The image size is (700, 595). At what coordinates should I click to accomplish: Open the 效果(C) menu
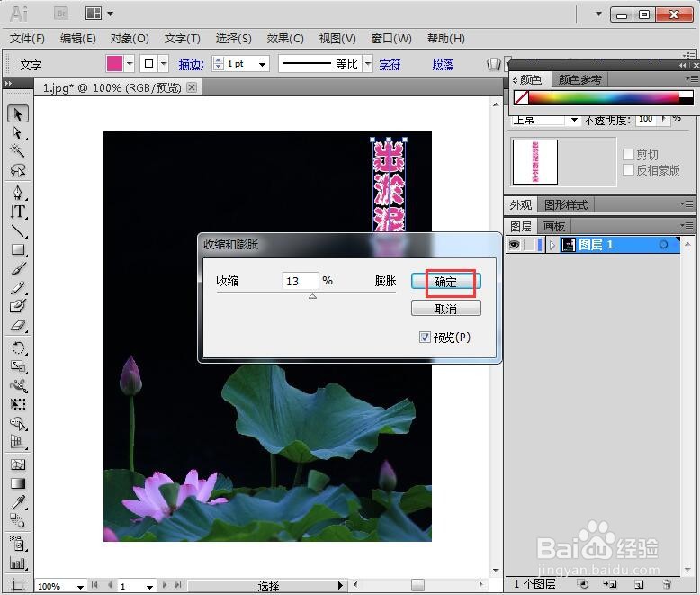[285, 39]
